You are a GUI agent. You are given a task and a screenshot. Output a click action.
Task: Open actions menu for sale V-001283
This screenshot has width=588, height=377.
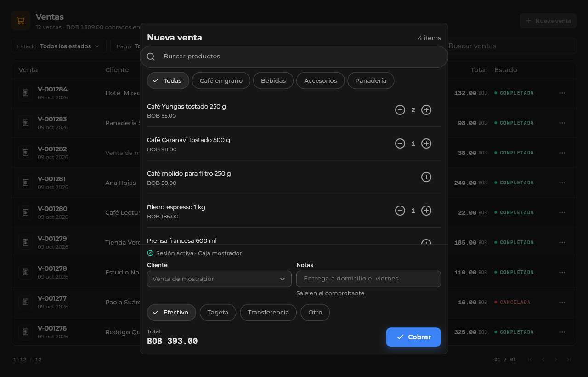562,123
